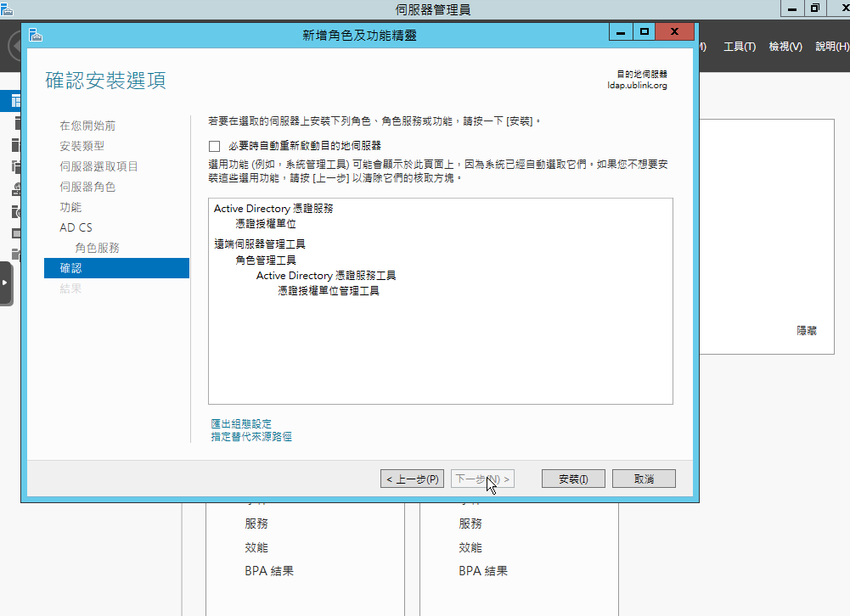Select the 憑證授權單位 row in list
The height and width of the screenshot is (616, 850).
(266, 224)
